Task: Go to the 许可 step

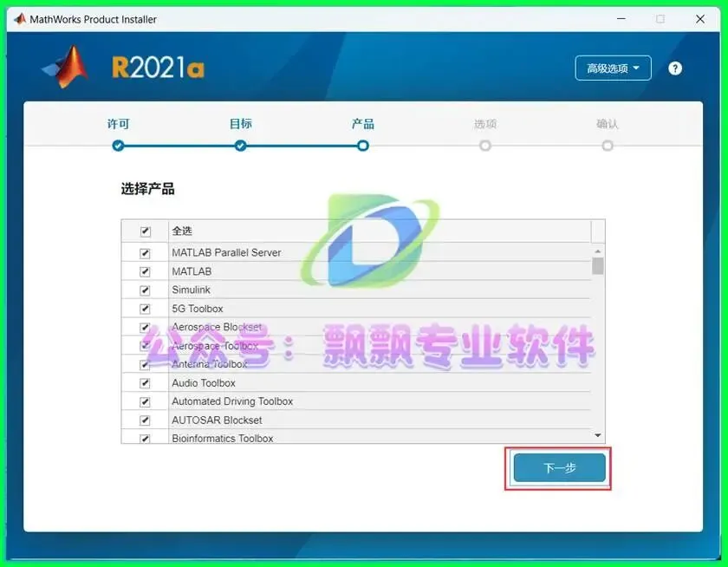Action: 118,146
